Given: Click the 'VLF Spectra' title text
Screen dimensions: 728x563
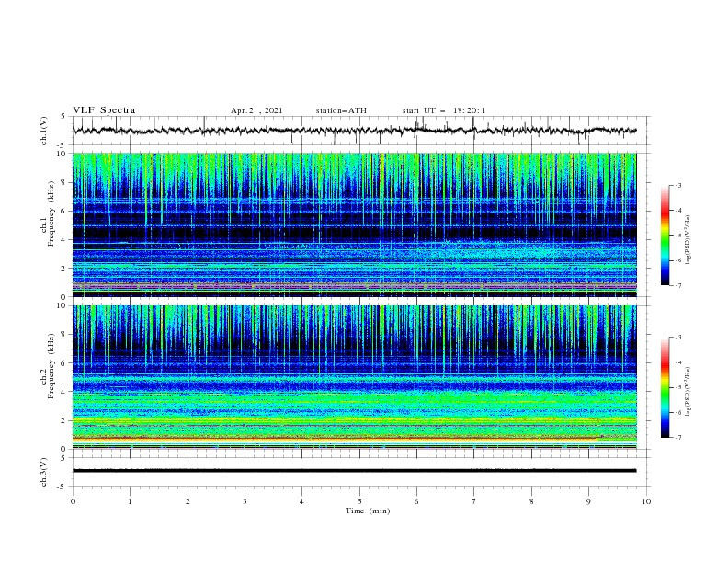Looking at the screenshot, I should pos(104,110).
